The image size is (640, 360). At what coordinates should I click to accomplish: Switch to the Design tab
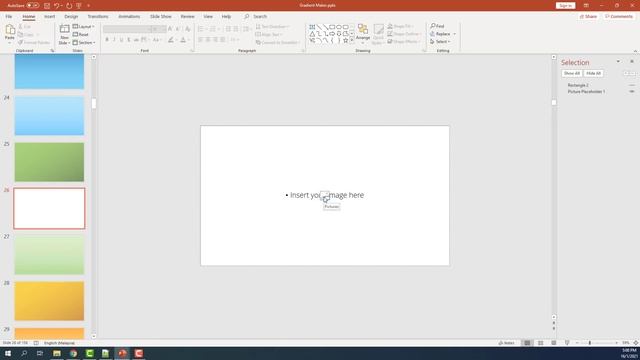coord(71,17)
